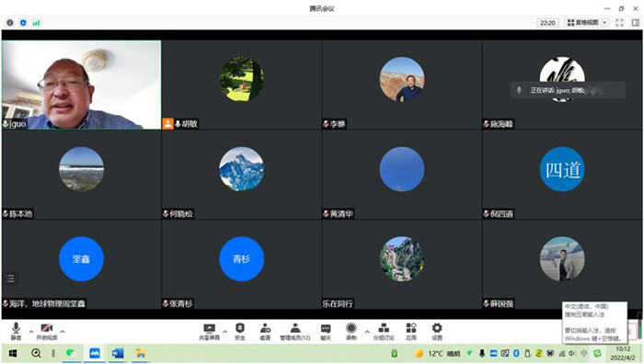This screenshot has width=644, height=364.
Task: Expand the arrow beside the 开启视频 camera button
Action: click(63, 331)
